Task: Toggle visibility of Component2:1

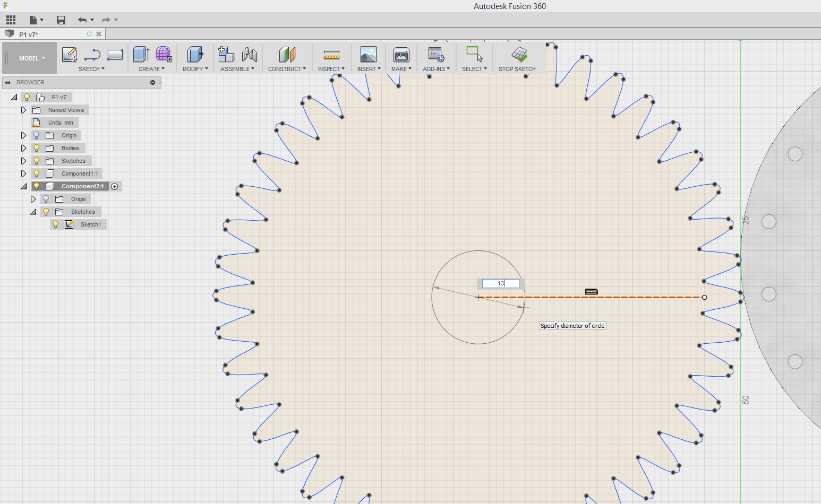Action: coord(36,186)
